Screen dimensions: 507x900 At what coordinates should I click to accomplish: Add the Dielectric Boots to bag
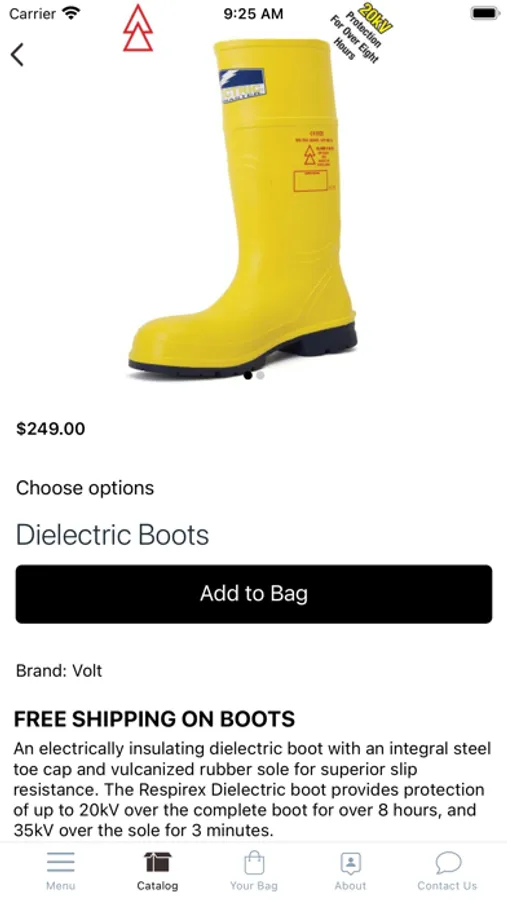(x=254, y=593)
